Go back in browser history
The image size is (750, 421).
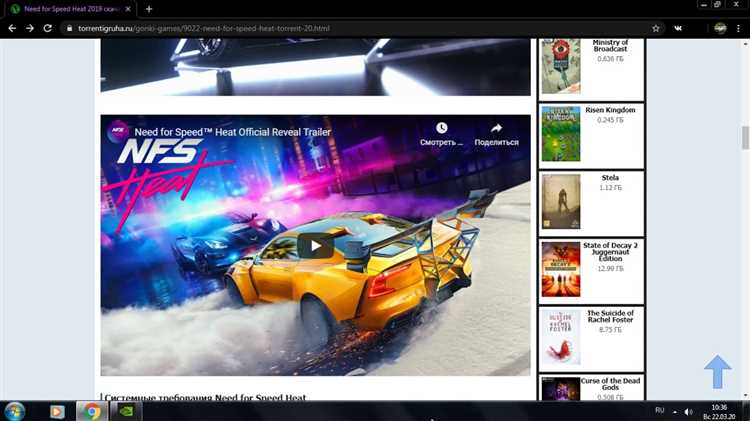pos(12,28)
